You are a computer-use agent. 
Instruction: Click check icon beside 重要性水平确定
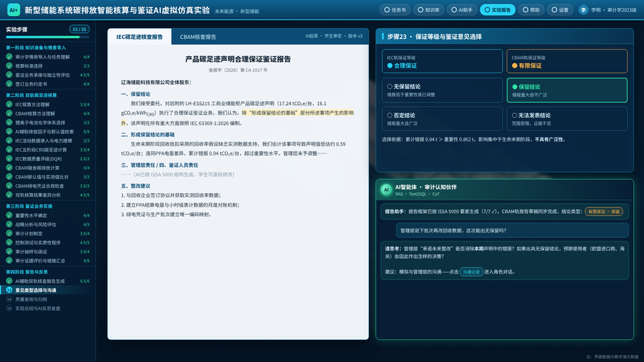(x=9, y=215)
